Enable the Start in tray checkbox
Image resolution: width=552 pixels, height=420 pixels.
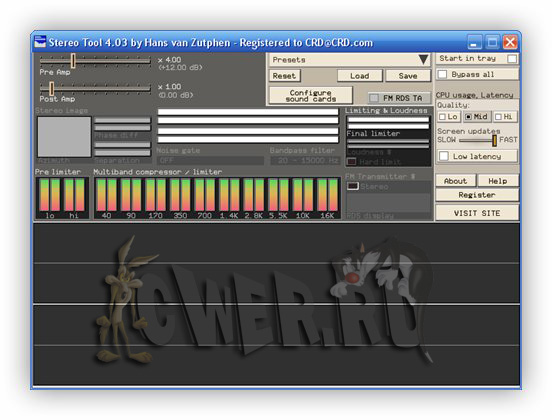point(512,59)
